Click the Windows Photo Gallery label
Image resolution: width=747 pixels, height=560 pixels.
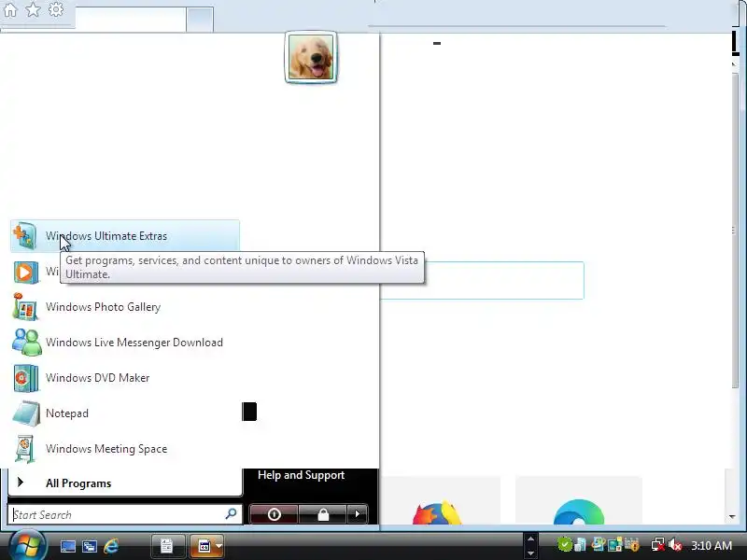pyautogui.click(x=103, y=307)
